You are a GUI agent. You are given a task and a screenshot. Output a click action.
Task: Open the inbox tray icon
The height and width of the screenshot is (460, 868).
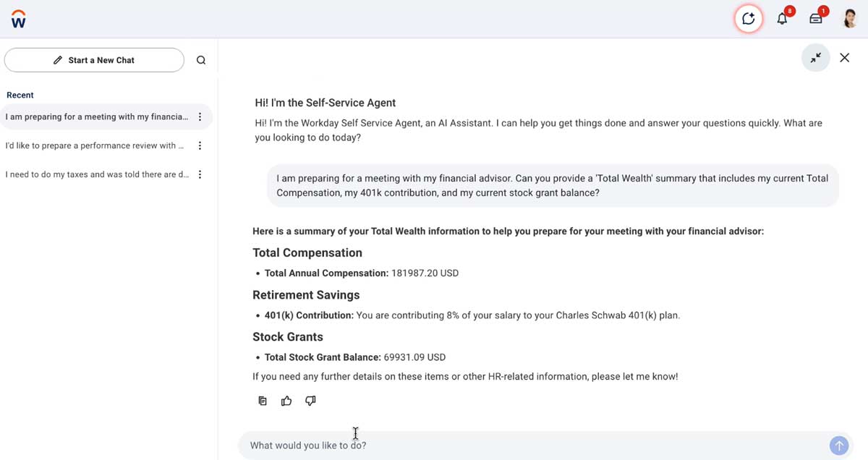[x=816, y=19]
